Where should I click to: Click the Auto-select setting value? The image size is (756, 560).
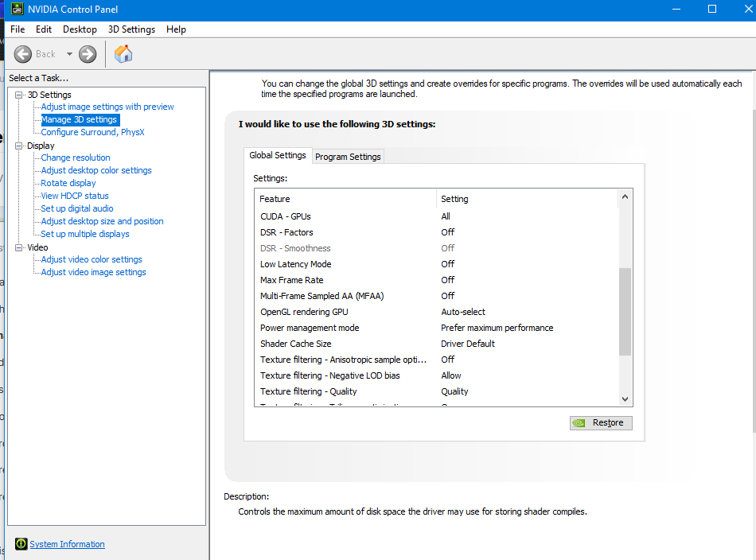pyautogui.click(x=463, y=312)
